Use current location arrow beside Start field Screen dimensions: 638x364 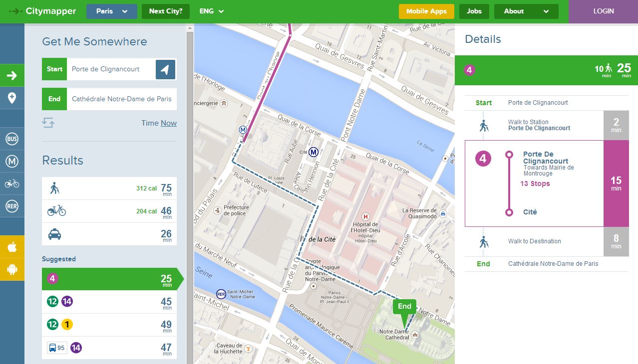tap(165, 69)
